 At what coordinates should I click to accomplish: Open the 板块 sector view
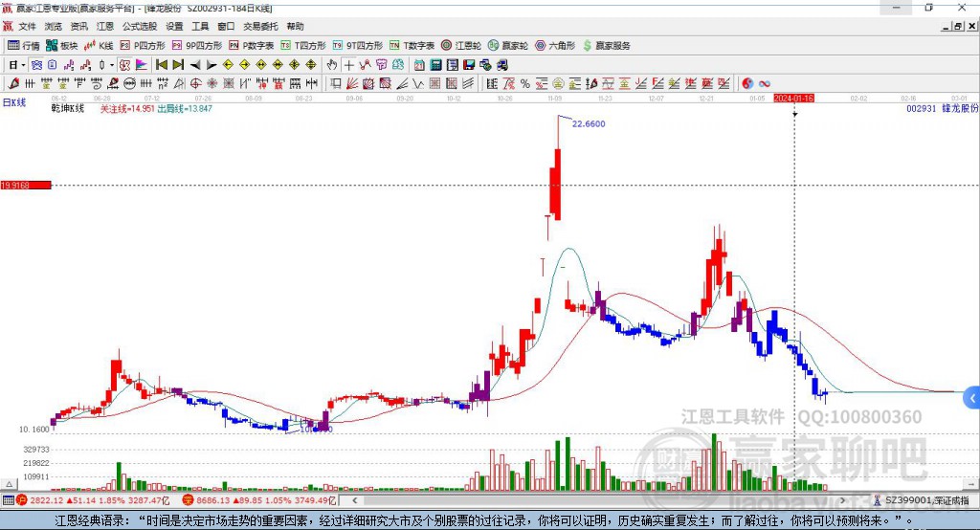62,46
